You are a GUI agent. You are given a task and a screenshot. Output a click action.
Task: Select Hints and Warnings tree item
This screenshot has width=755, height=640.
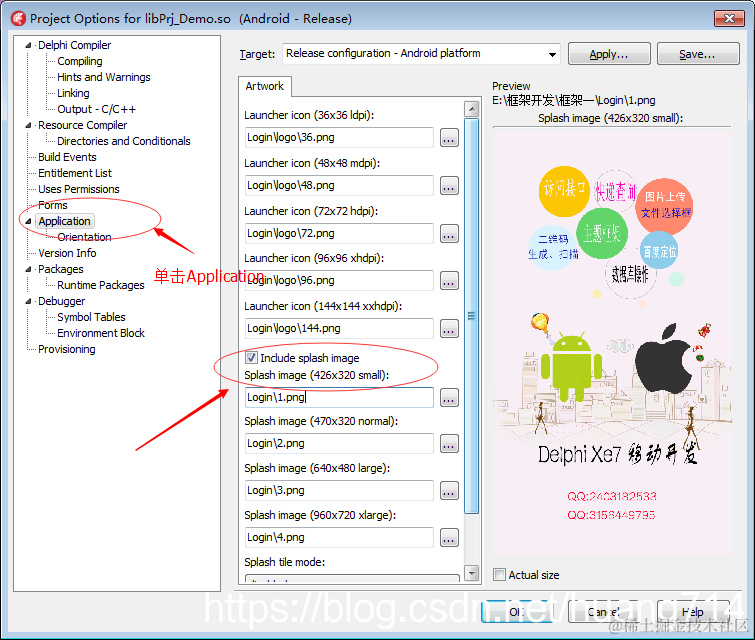[x=104, y=77]
